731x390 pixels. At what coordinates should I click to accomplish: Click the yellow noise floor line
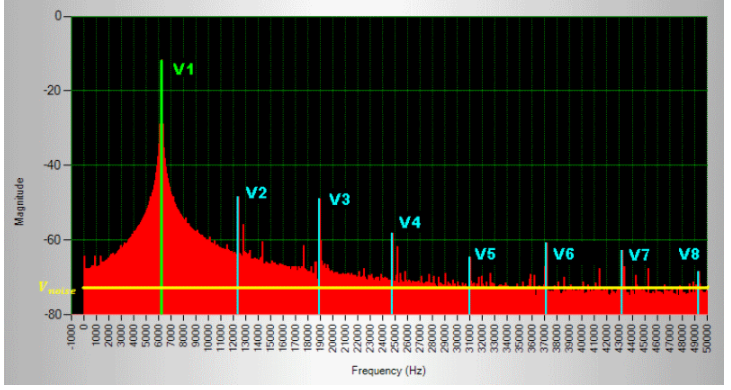point(395,287)
